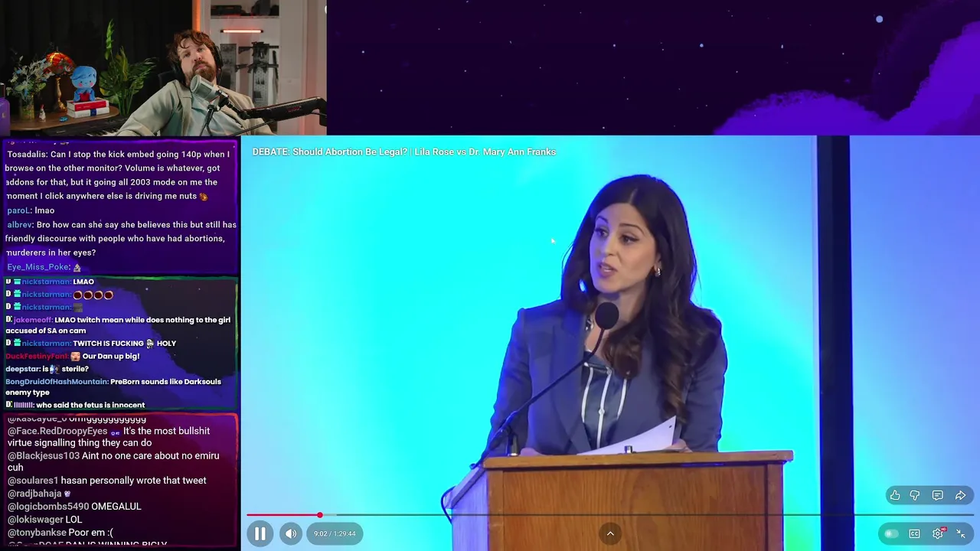Screen dimensions: 980x551
Task: Dislike the video with the thumbs-down icon
Action: click(x=915, y=496)
